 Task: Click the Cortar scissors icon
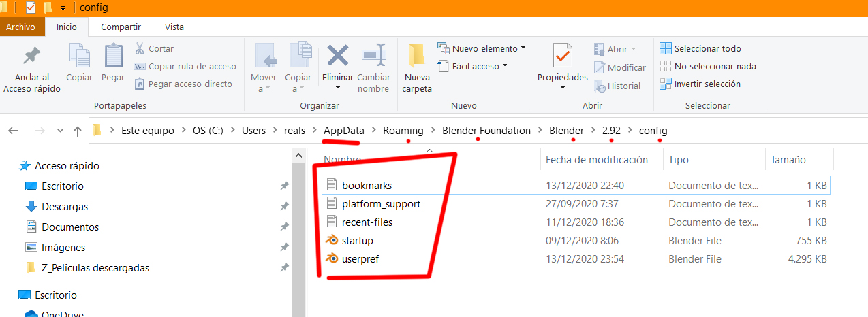pyautogui.click(x=139, y=49)
